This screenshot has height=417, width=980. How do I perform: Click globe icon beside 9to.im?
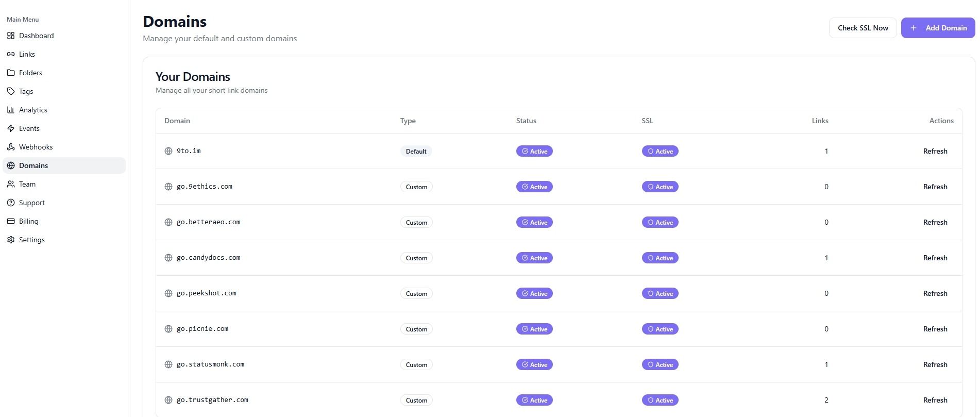[x=168, y=151]
